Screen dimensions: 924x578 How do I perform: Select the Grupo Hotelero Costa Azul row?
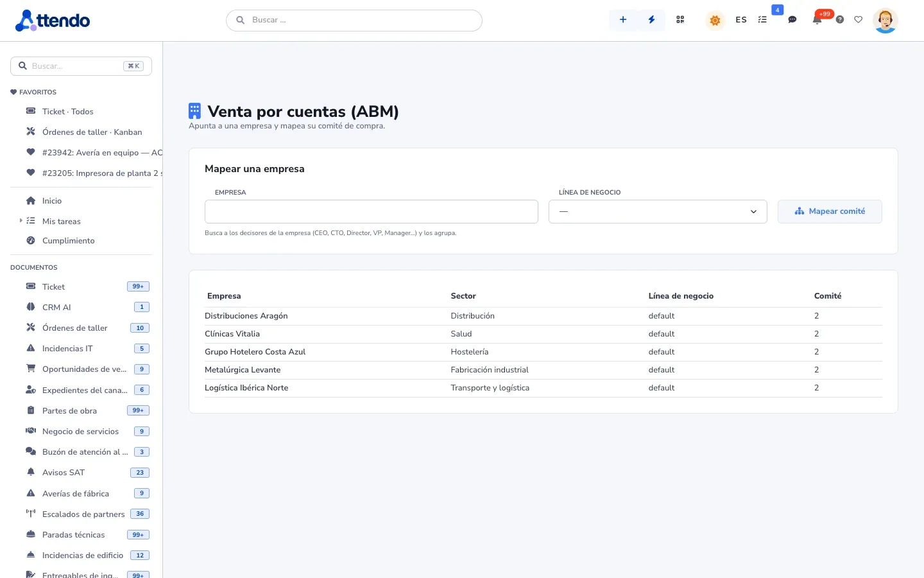point(543,352)
